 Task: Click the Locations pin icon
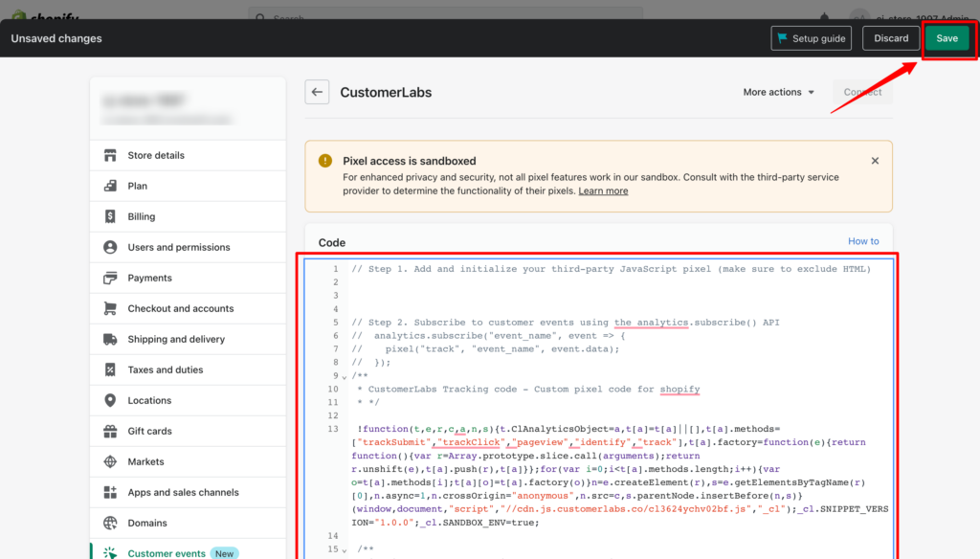(x=110, y=400)
